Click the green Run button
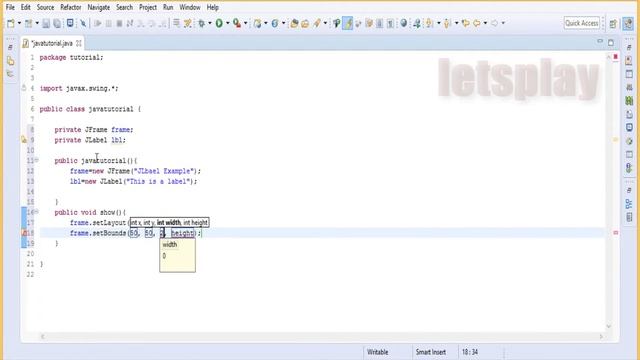The height and width of the screenshot is (360, 640). pos(219,23)
